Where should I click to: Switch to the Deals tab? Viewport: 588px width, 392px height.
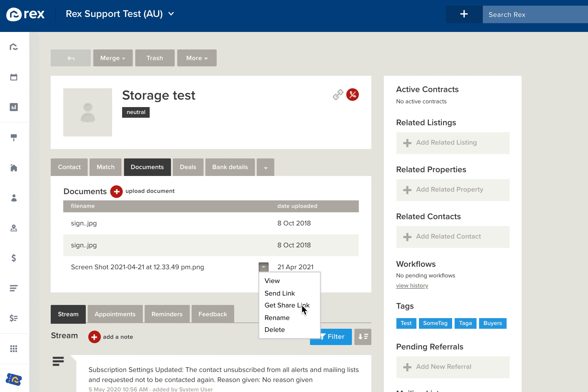tap(188, 167)
